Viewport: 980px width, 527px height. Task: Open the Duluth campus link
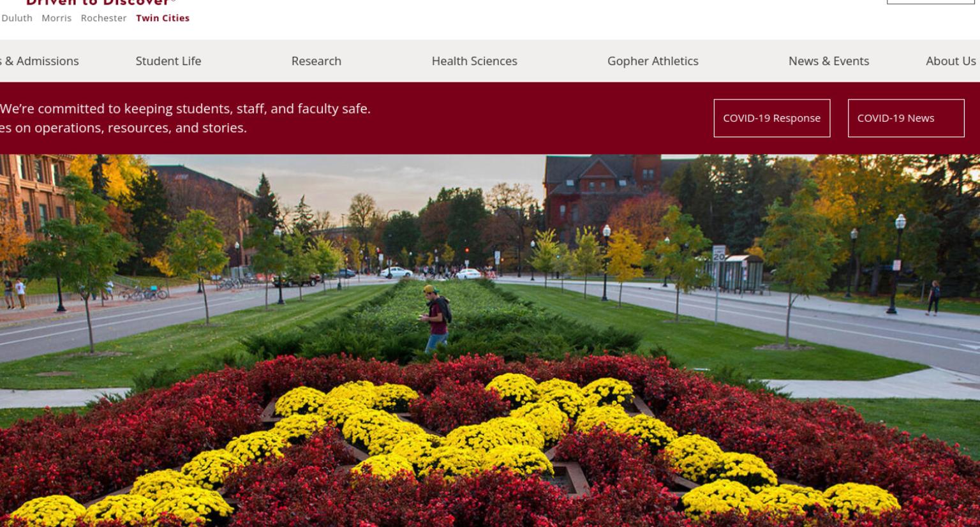(x=17, y=18)
